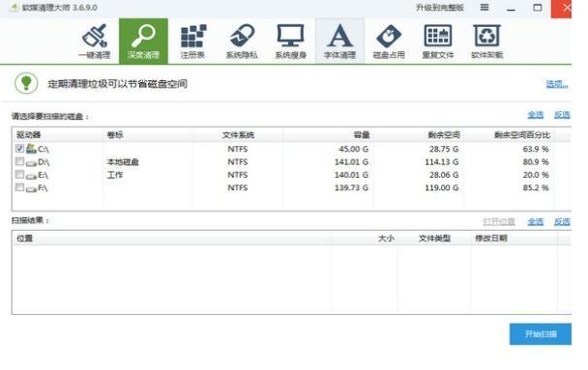
Task: Select the 深度清理 deep clean magnifier tab
Action: [143, 42]
